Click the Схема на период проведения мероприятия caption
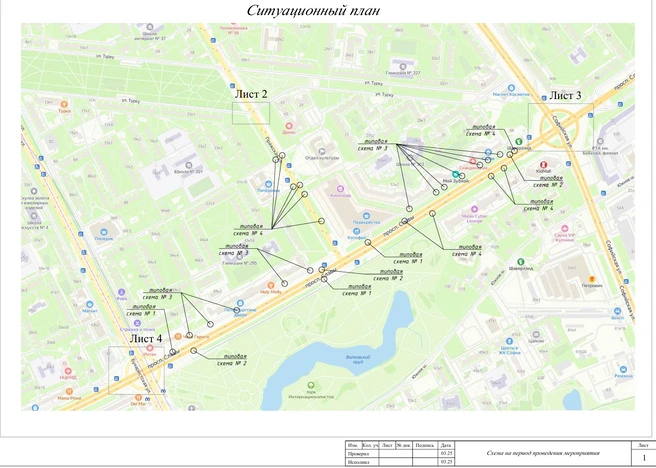Viewport: 656px width, 468px height. click(543, 453)
